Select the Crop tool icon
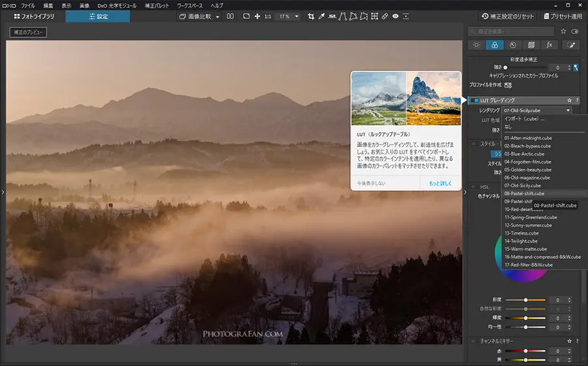 click(x=311, y=16)
